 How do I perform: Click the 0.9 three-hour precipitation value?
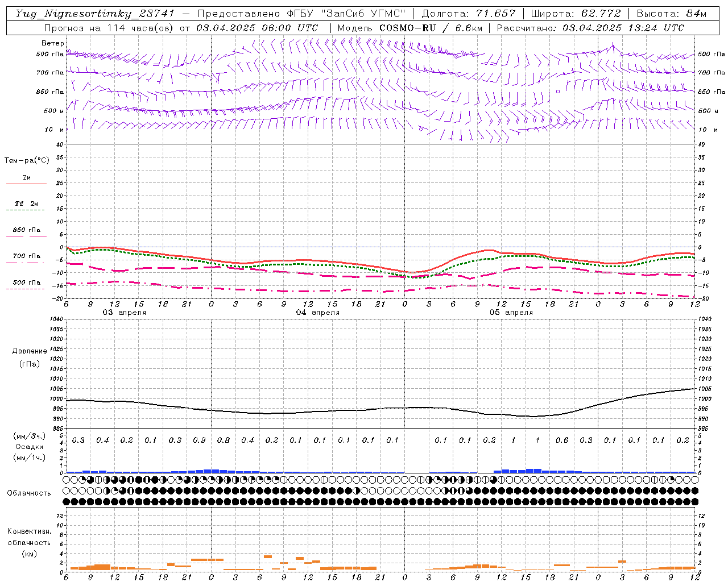click(199, 440)
